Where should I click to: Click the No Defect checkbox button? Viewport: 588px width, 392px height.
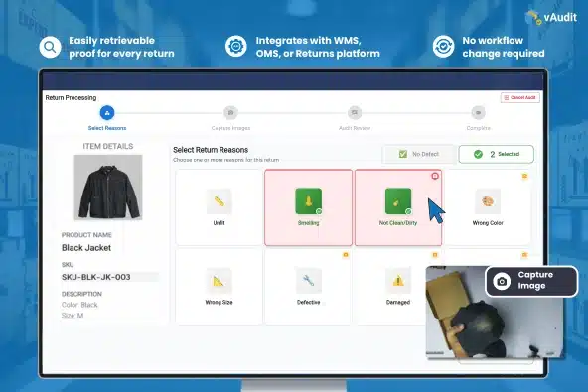[x=418, y=154]
